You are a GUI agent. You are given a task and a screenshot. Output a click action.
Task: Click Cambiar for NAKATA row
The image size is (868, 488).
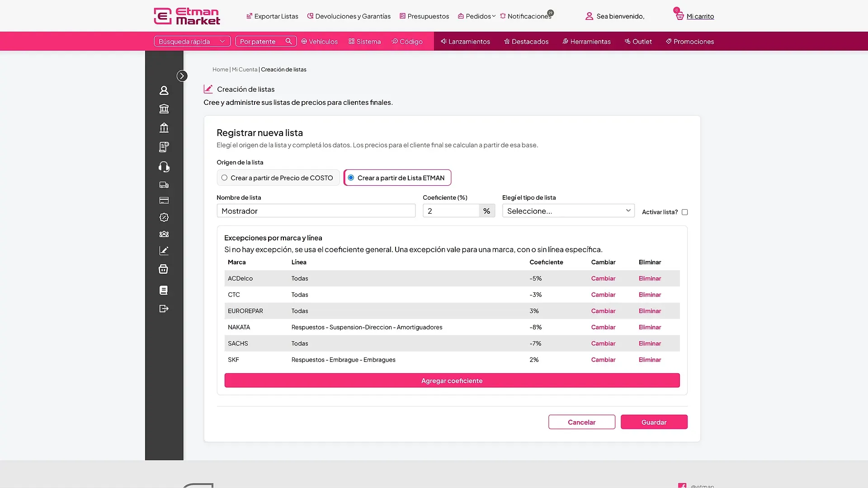coord(603,327)
